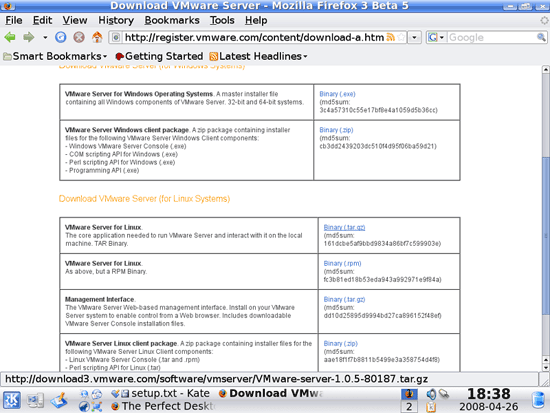Click the tray icon right of the speaker
The width and height of the screenshot is (550, 413).
point(444,394)
